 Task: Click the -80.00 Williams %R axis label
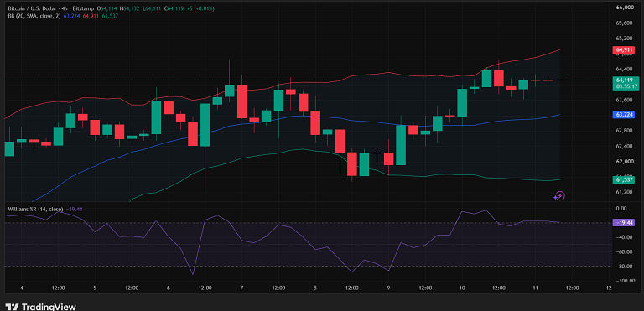tap(625, 267)
